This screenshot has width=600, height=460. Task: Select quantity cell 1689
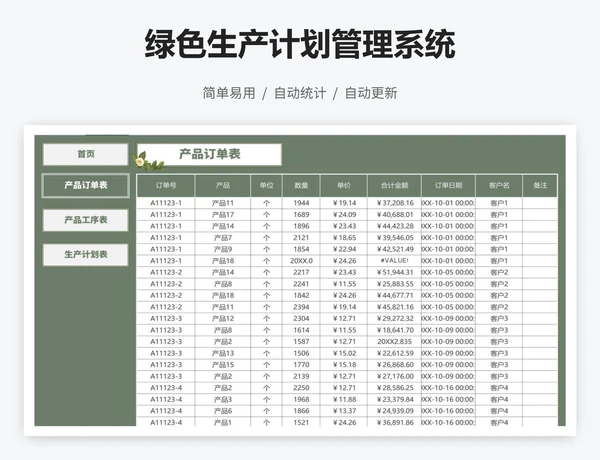tap(301, 215)
